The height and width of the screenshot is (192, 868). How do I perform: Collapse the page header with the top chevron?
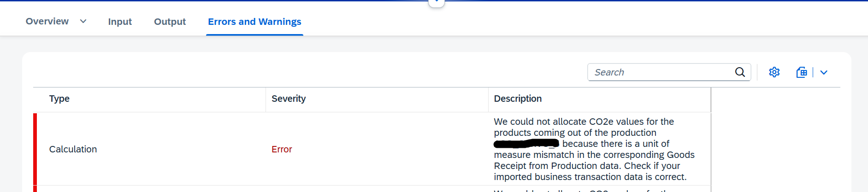click(x=436, y=2)
